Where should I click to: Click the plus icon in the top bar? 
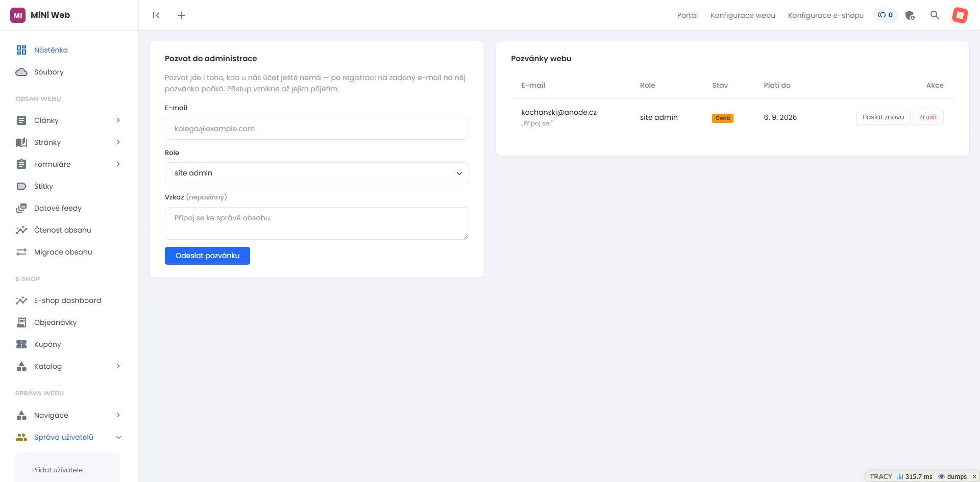tap(181, 15)
